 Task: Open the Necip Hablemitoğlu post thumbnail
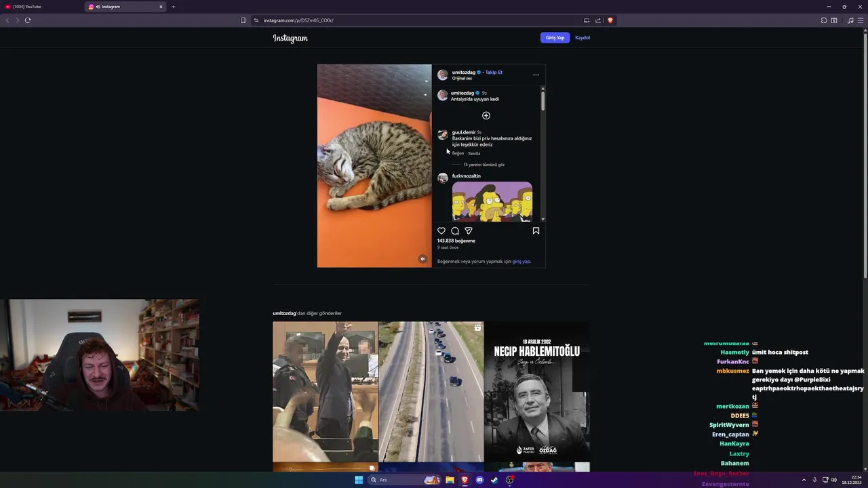coord(537,392)
